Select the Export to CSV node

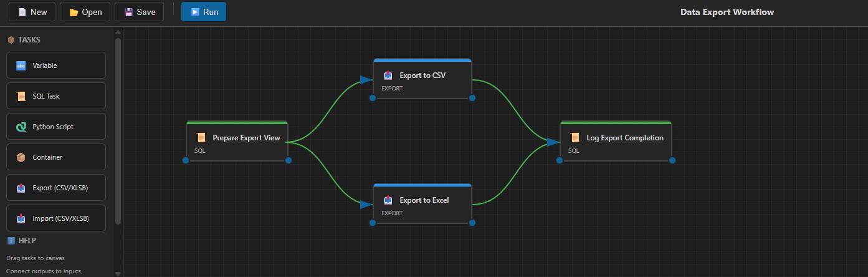tap(422, 79)
